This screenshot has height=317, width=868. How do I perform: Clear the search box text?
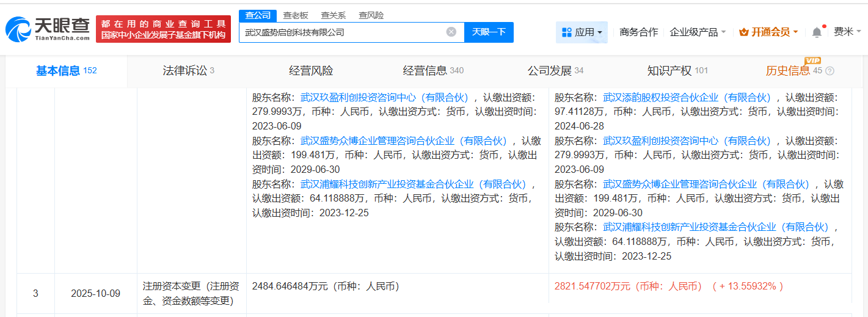pyautogui.click(x=451, y=32)
